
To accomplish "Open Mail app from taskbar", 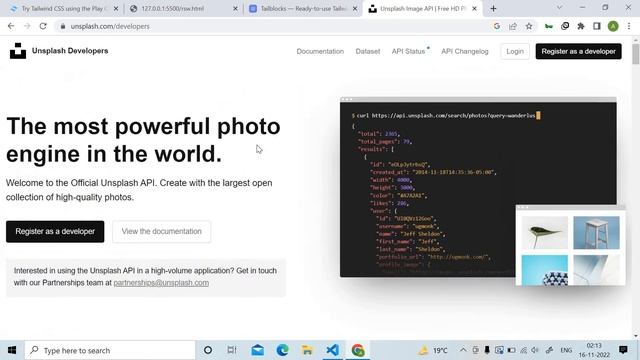I will pyautogui.click(x=258, y=350).
